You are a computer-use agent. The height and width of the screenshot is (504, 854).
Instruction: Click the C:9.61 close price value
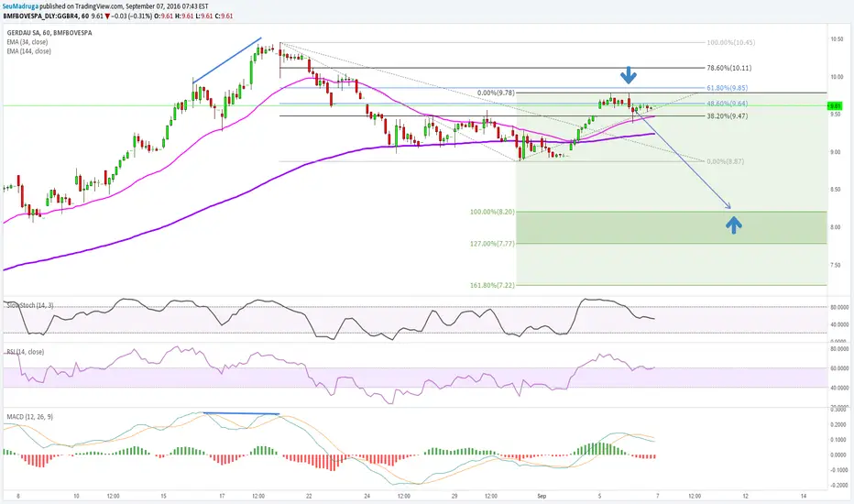pyautogui.click(x=224, y=16)
